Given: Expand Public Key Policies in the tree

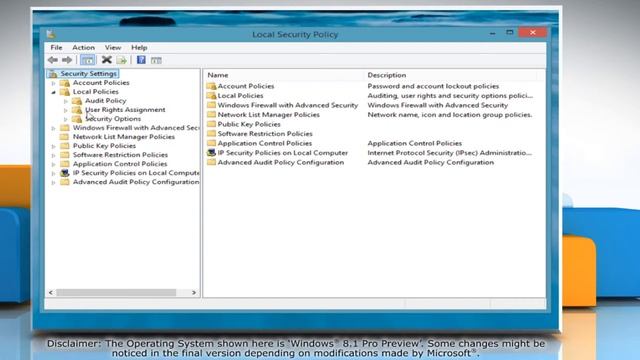Looking at the screenshot, I should [53, 146].
